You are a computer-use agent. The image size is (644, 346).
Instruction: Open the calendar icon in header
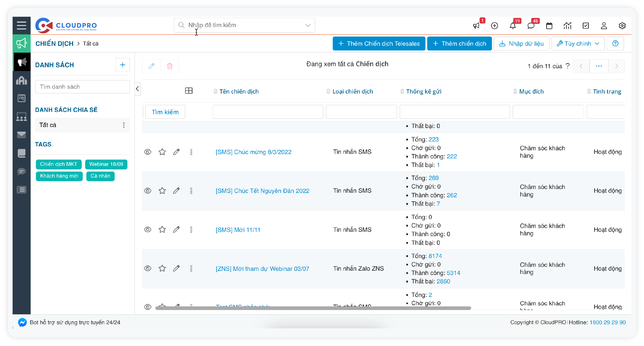pyautogui.click(x=549, y=26)
